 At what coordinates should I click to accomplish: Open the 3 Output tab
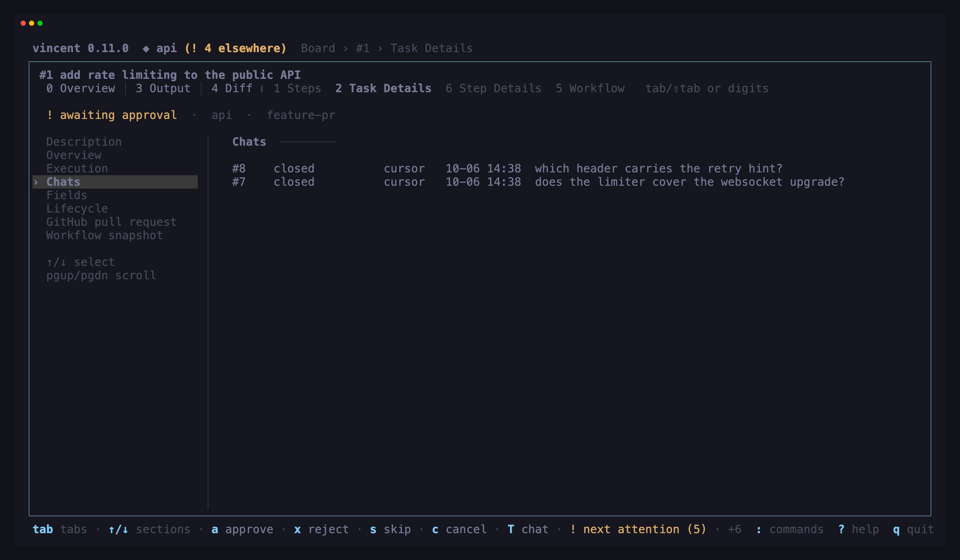[163, 88]
